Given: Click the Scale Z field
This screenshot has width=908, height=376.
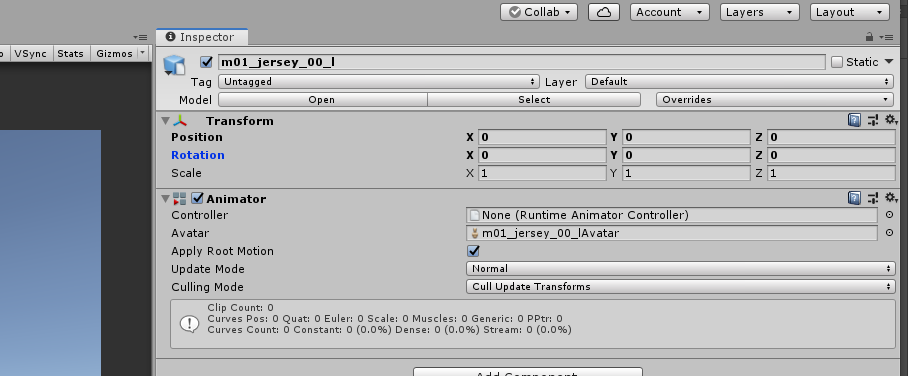Looking at the screenshot, I should 831,173.
